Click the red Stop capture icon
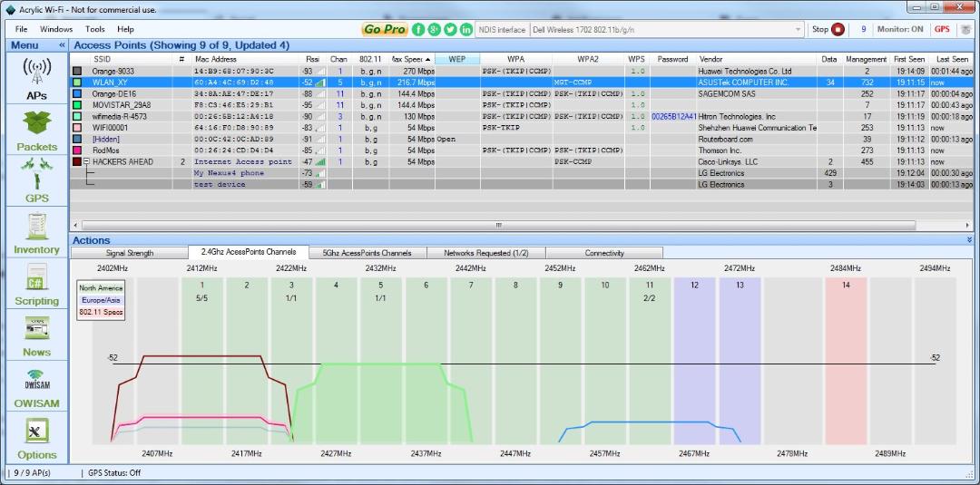This screenshot has width=980, height=485. coord(838,29)
